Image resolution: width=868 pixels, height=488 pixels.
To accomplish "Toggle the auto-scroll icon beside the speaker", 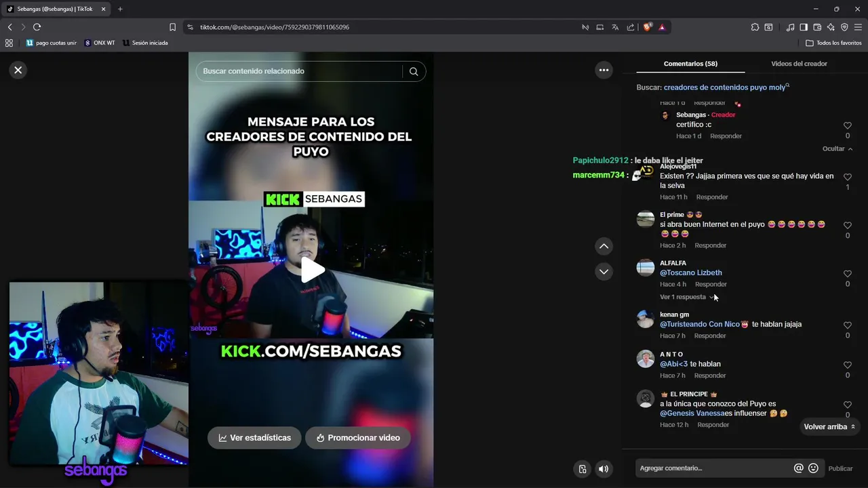I will coord(582,469).
